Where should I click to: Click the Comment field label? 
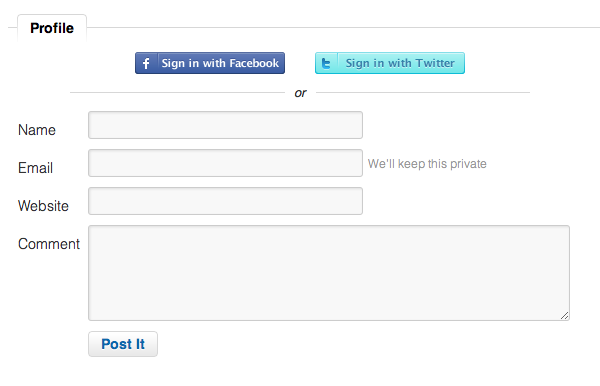pos(49,244)
